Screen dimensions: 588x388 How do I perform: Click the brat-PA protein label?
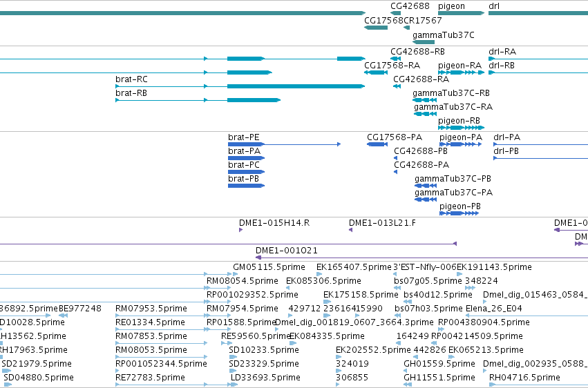coord(244,151)
